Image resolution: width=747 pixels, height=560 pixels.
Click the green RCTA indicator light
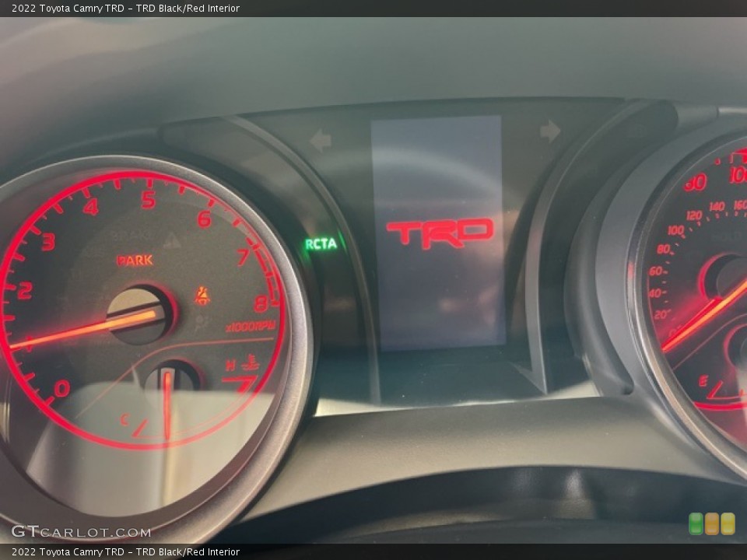coord(321,244)
